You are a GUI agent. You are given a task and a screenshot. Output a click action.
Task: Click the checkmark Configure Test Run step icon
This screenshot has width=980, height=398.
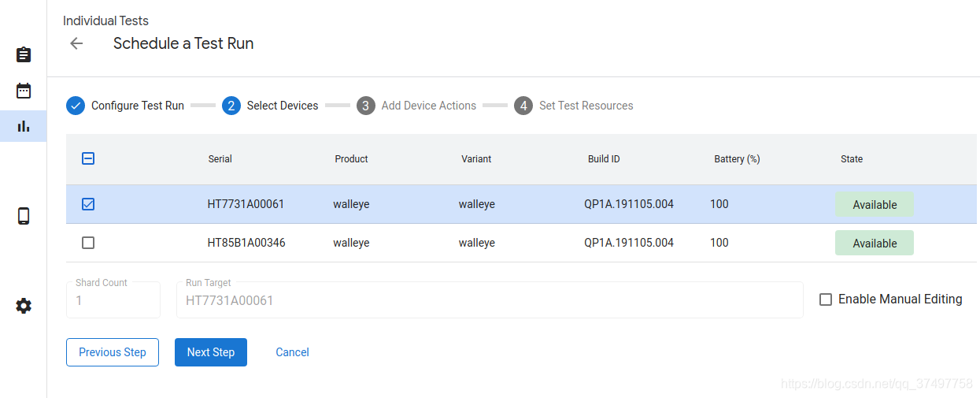(x=76, y=106)
